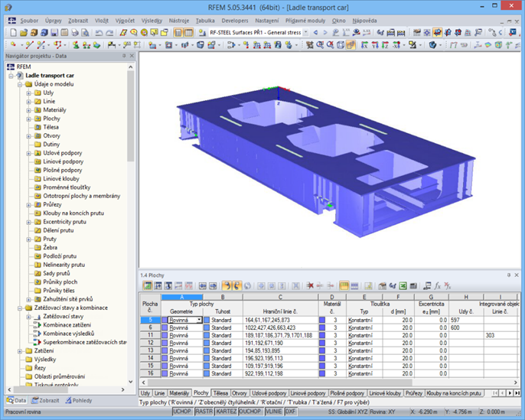Toggle table panel display icon
Viewport: 525px width, 420px height.
tap(189, 32)
